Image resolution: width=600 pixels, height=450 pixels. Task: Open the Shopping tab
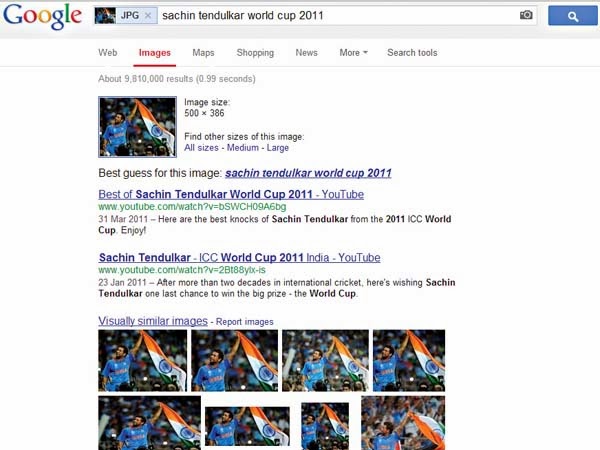[x=255, y=53]
